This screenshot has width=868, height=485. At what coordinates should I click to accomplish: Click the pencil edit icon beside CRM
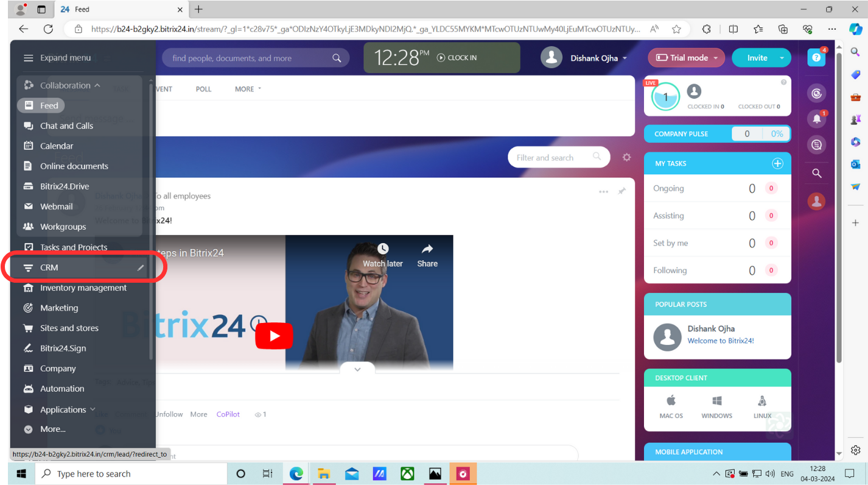coord(141,267)
